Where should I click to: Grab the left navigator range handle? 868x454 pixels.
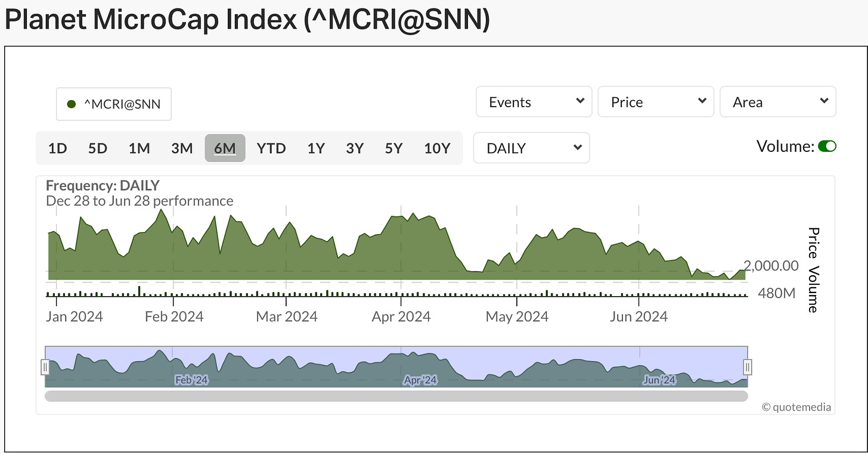pyautogui.click(x=45, y=367)
